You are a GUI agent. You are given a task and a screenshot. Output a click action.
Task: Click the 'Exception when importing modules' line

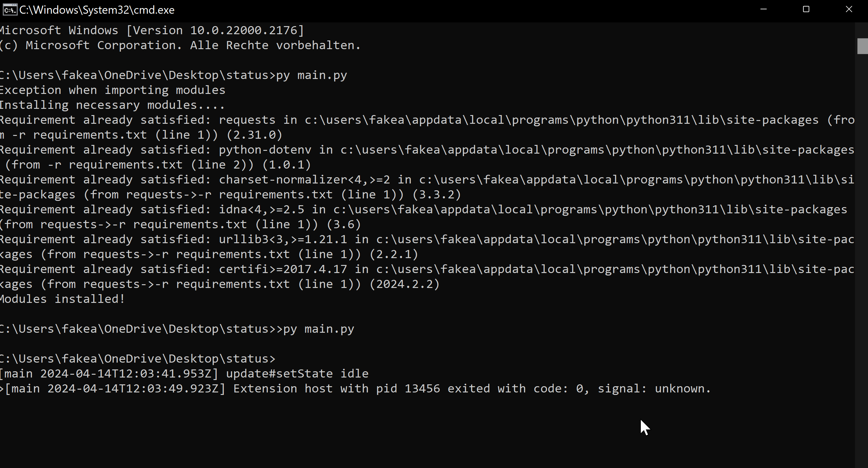[112, 90]
